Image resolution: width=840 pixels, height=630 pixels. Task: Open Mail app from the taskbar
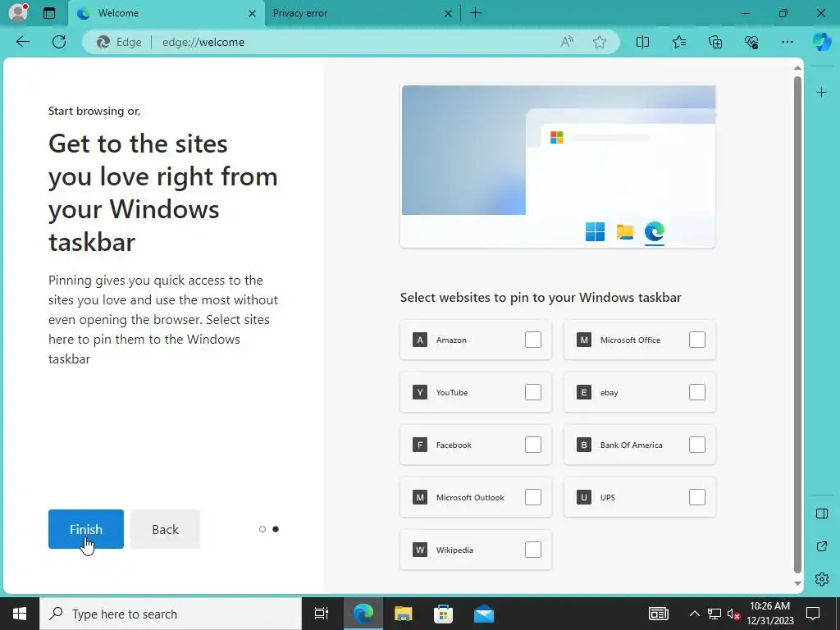click(484, 614)
